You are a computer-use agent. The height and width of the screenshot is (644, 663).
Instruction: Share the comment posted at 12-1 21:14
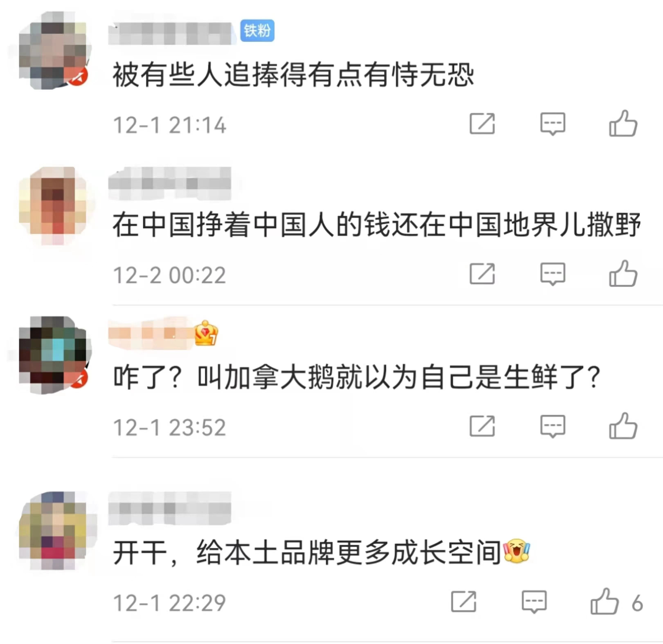(482, 124)
